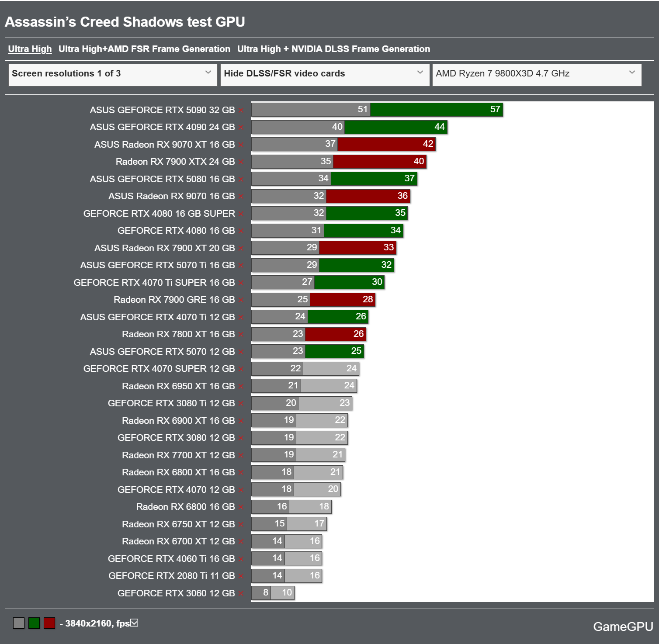Click the green legend color swatch

click(x=34, y=623)
